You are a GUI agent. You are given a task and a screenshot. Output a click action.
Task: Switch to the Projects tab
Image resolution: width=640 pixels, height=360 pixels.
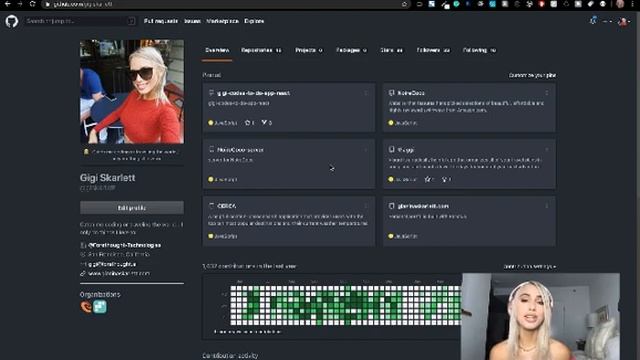(x=309, y=50)
